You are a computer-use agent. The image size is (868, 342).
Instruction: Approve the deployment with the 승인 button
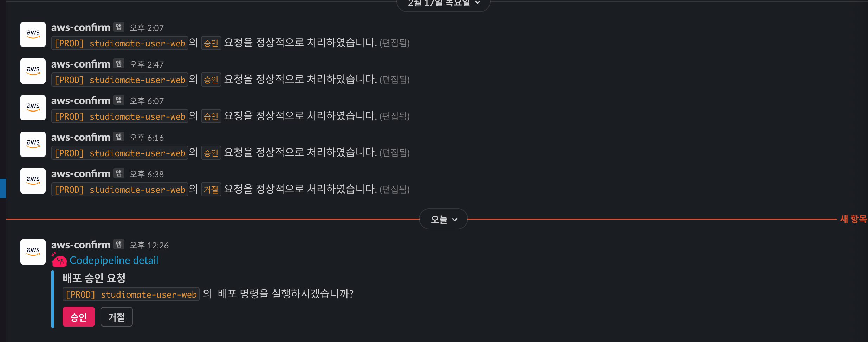point(79,317)
